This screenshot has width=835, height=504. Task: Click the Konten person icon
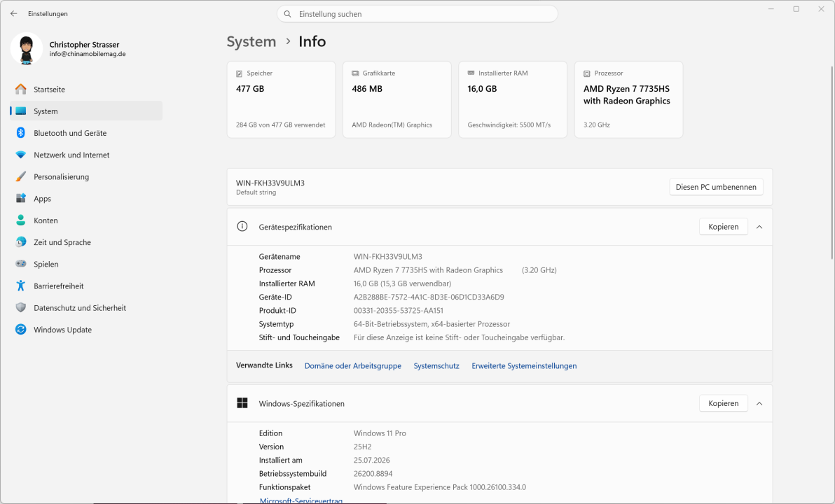(x=21, y=220)
